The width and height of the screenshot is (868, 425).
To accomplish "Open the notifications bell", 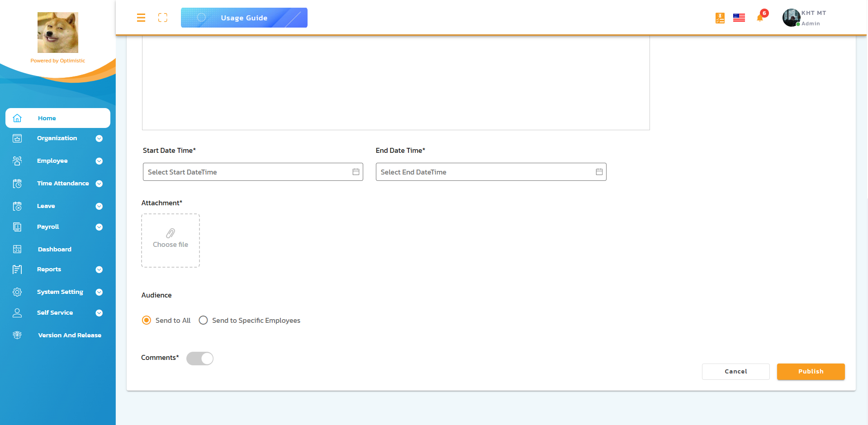I will 760,18.
